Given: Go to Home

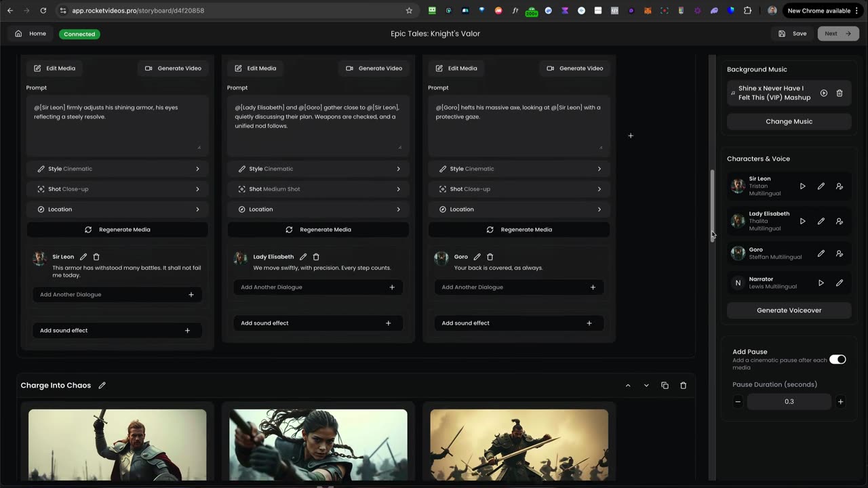Looking at the screenshot, I should coord(31,34).
